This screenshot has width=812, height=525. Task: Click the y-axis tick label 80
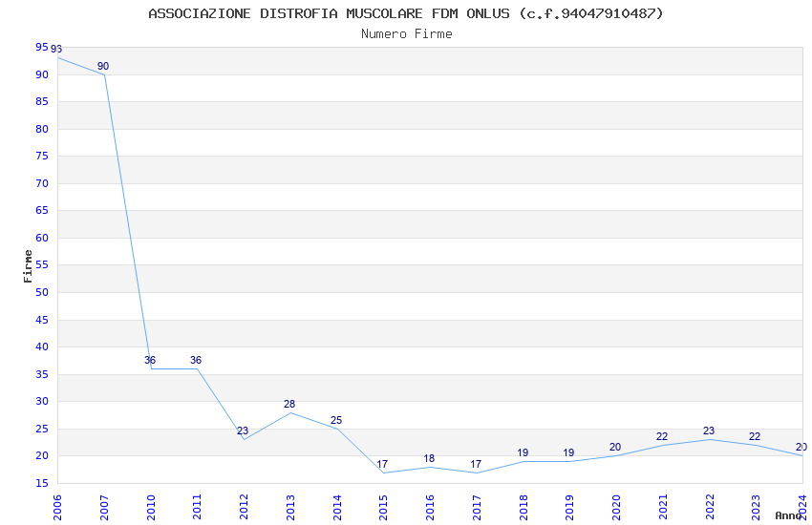pos(42,129)
